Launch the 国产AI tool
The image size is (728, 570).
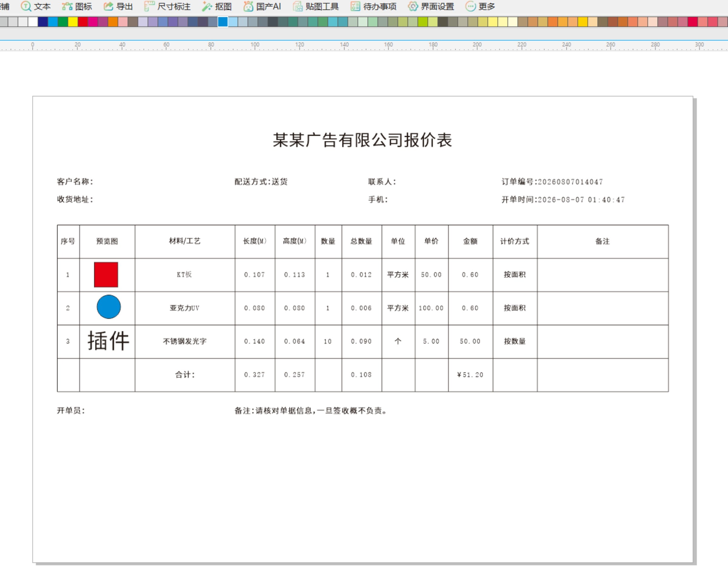point(262,6)
